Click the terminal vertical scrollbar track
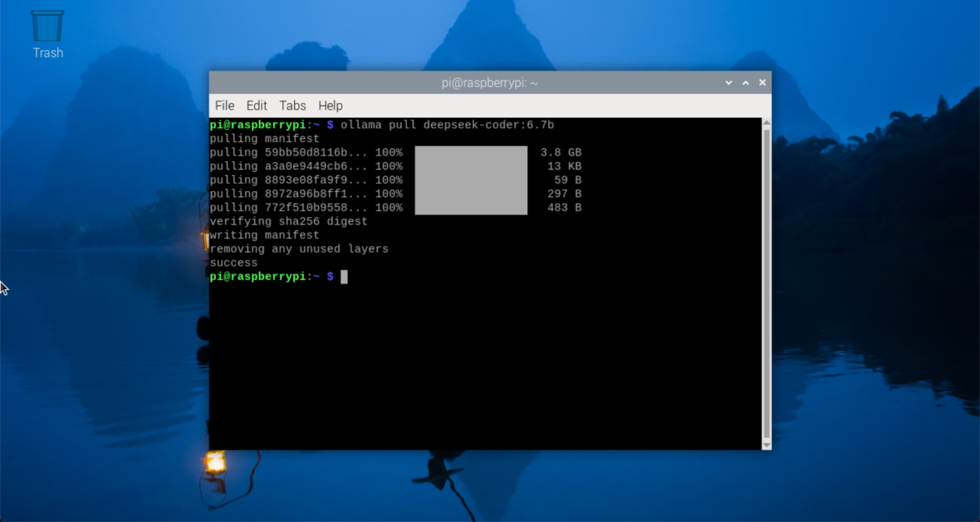Viewport: 980px width, 522px height. (766, 280)
